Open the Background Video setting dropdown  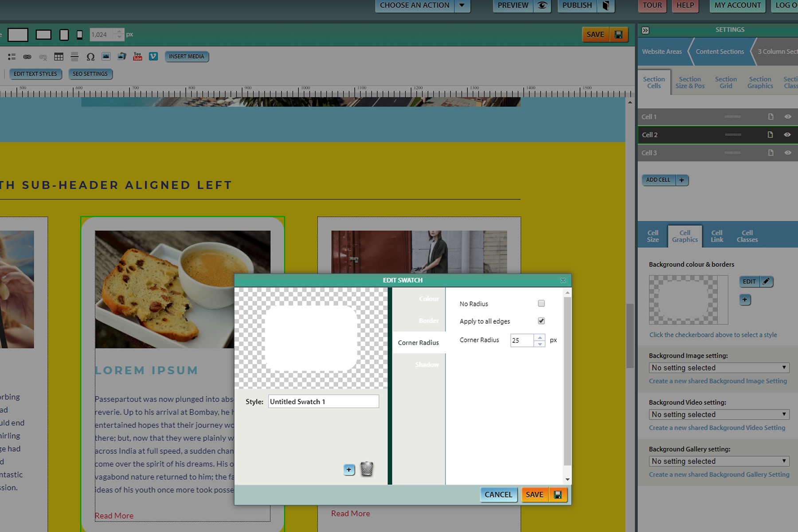pyautogui.click(x=719, y=414)
